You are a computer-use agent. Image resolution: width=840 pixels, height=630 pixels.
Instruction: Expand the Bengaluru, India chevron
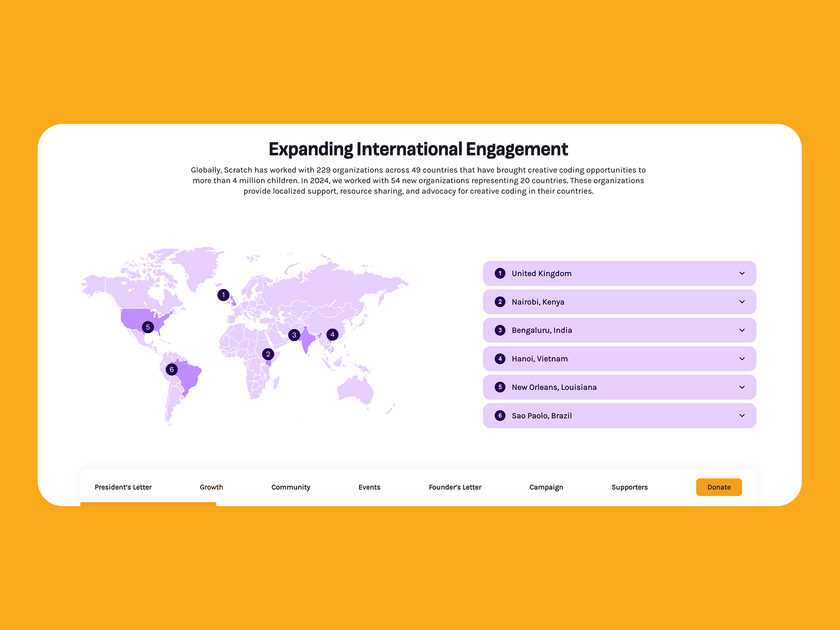[x=742, y=330]
